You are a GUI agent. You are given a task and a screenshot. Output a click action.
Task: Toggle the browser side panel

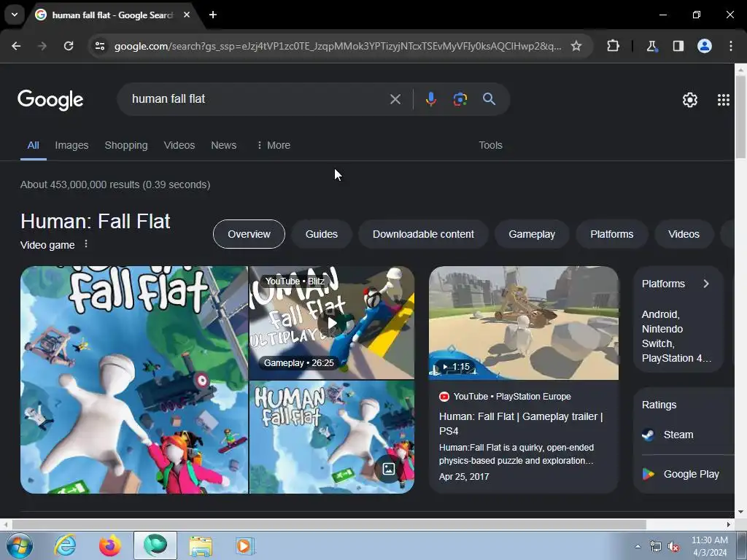tap(678, 46)
